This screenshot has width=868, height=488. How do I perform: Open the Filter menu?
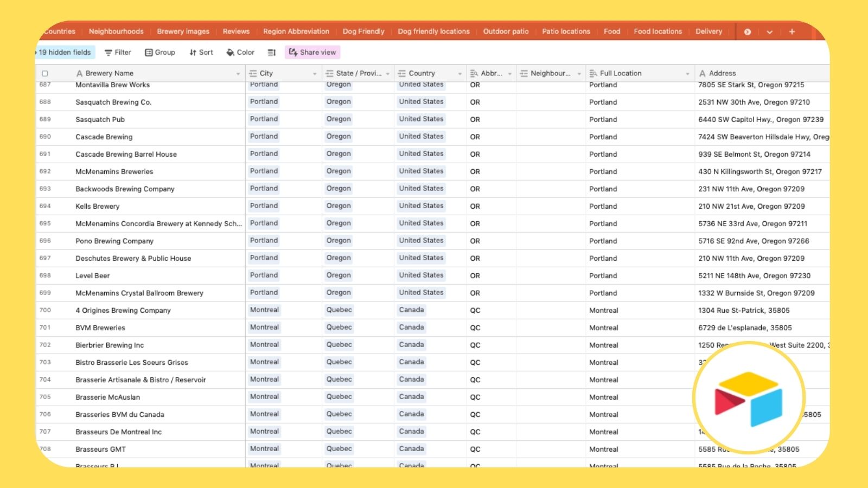pyautogui.click(x=118, y=52)
